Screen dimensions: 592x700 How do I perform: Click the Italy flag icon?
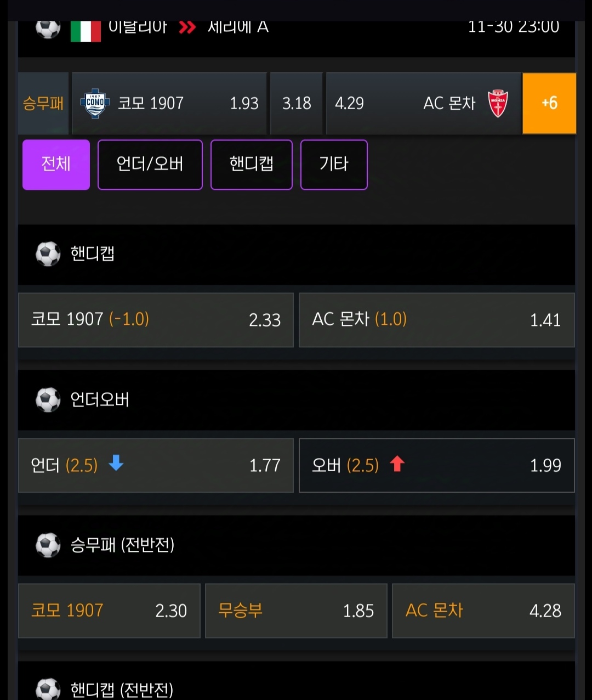[86, 31]
